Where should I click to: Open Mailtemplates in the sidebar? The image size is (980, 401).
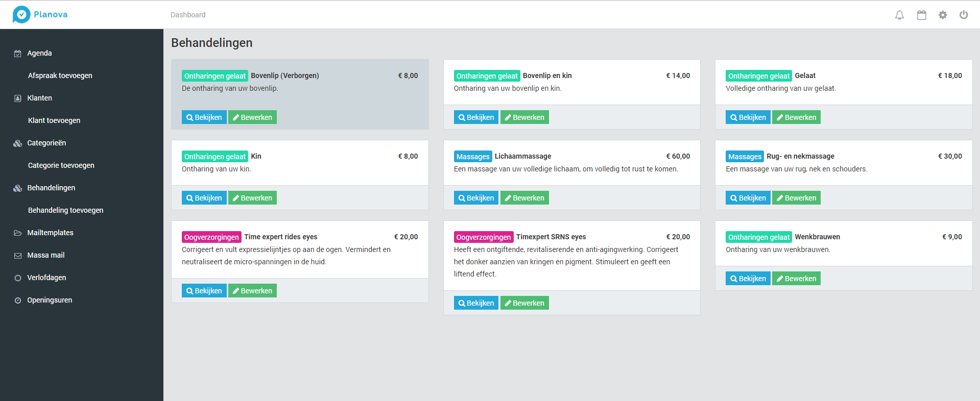50,233
